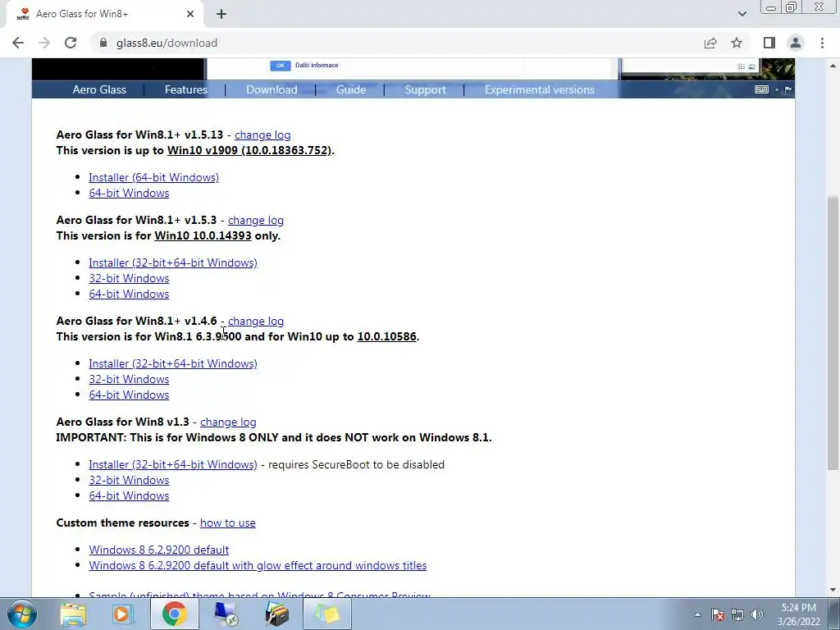This screenshot has height=630, width=840.
Task: Click the vertical scrollbar thumb
Action: point(833,333)
